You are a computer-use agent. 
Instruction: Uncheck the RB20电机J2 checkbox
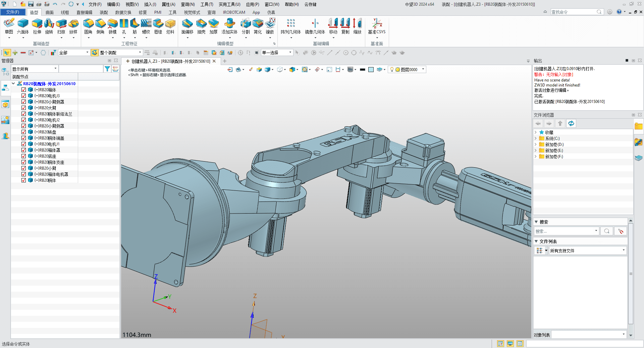(x=23, y=120)
